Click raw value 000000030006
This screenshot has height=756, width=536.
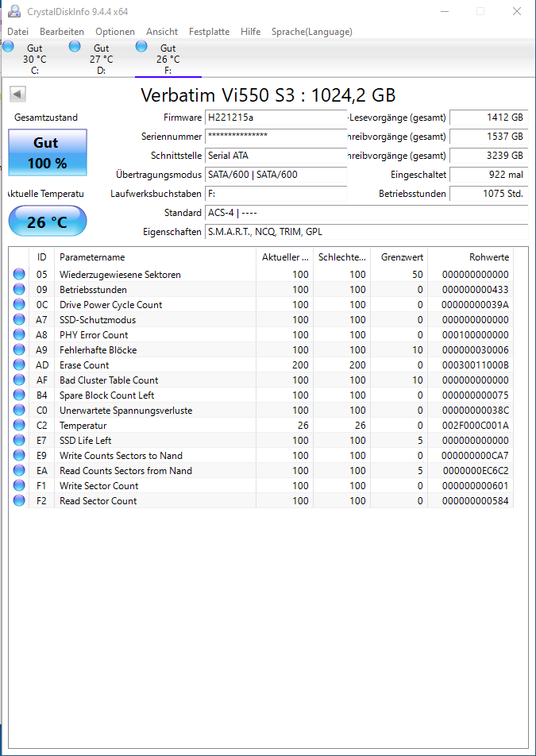475,349
